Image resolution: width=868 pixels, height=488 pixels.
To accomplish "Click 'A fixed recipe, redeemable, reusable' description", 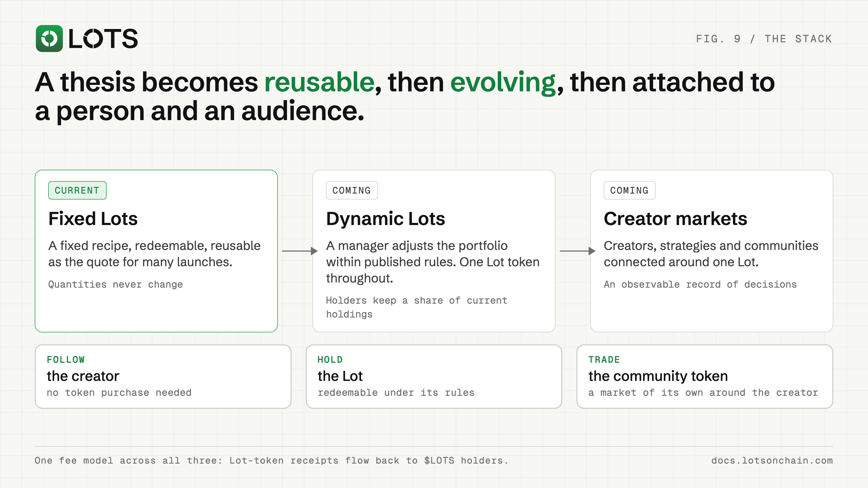I will tap(154, 253).
